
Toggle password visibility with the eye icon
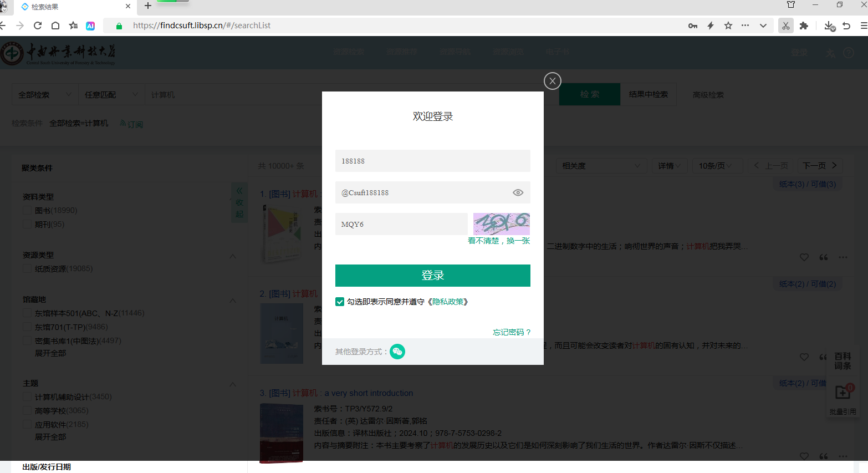click(518, 192)
